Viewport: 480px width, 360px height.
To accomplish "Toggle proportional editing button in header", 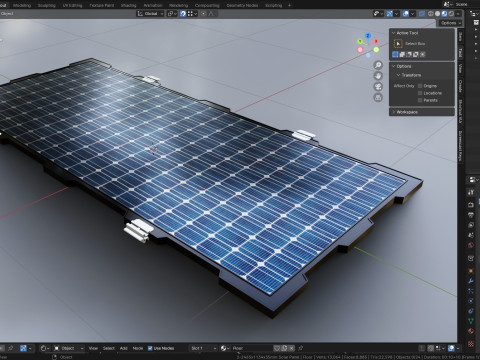I will click(203, 14).
